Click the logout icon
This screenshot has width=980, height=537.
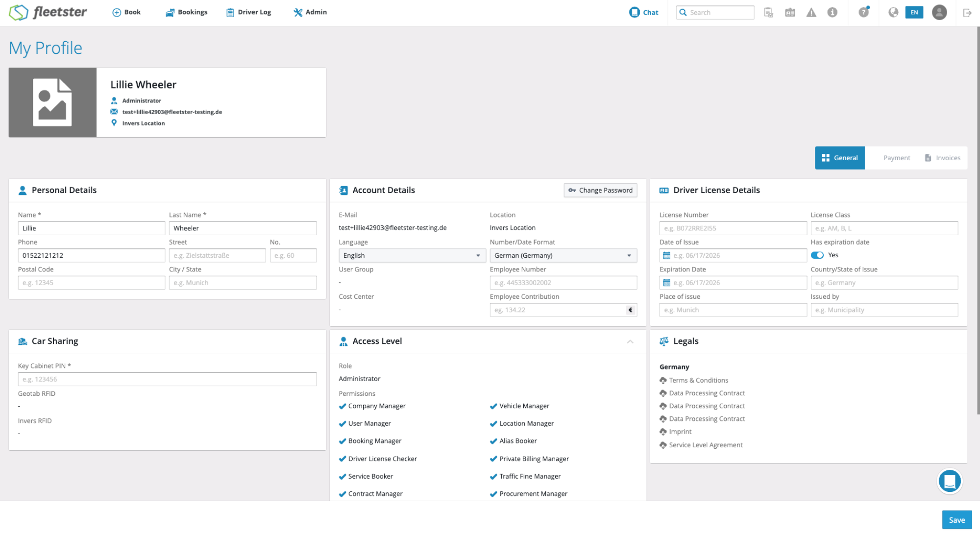pos(967,13)
